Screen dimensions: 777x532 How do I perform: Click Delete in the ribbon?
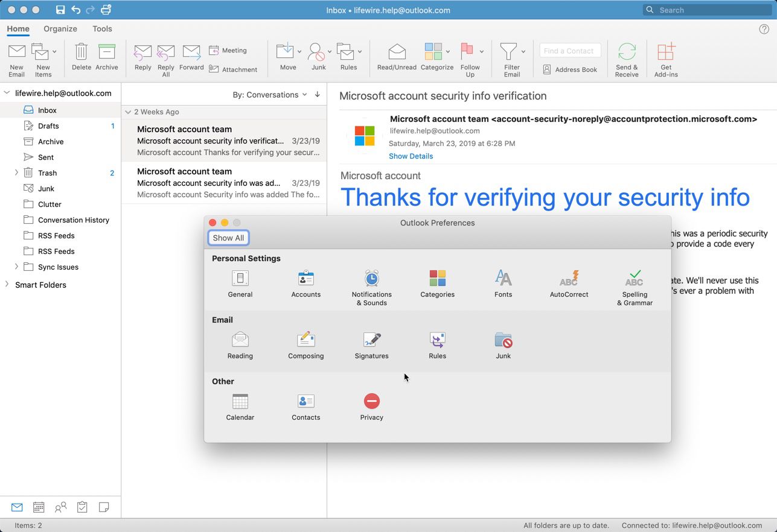[x=82, y=57]
